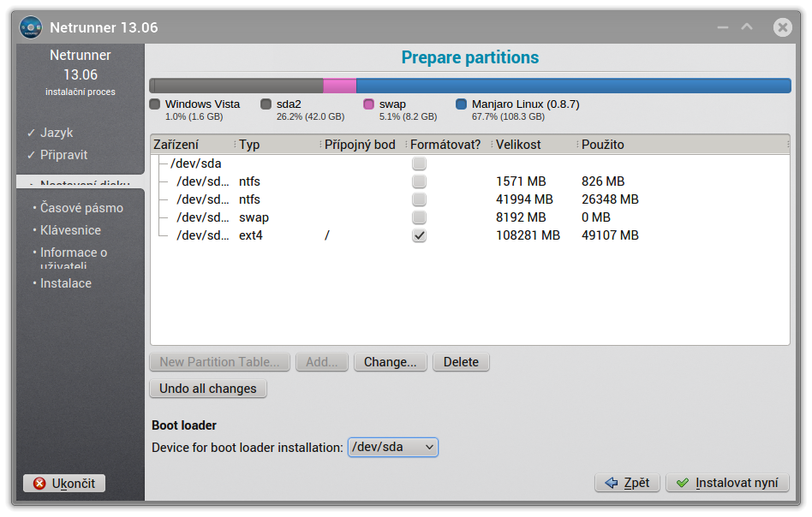Screen dimensions: 812x517
Task: Sort by the Přípojný bod column header
Action: 363,145
